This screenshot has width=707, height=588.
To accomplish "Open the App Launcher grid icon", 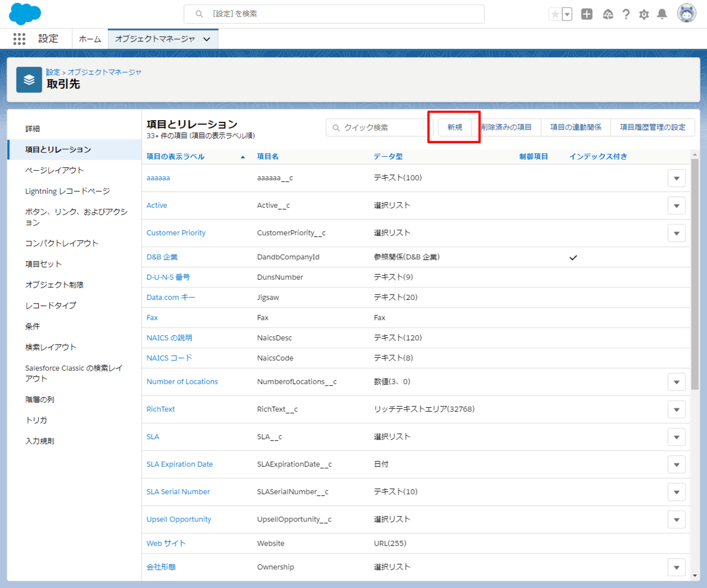I will (19, 39).
